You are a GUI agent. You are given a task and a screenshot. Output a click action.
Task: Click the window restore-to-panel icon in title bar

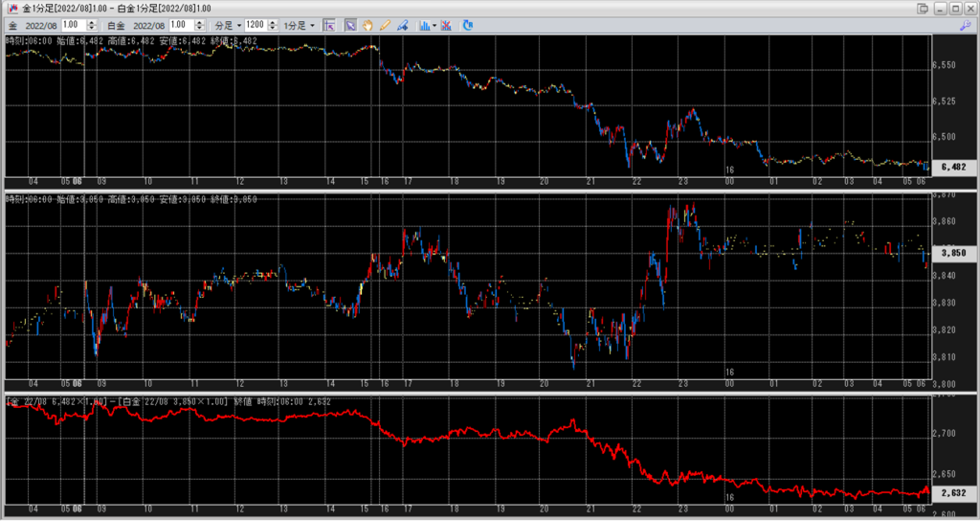922,9
